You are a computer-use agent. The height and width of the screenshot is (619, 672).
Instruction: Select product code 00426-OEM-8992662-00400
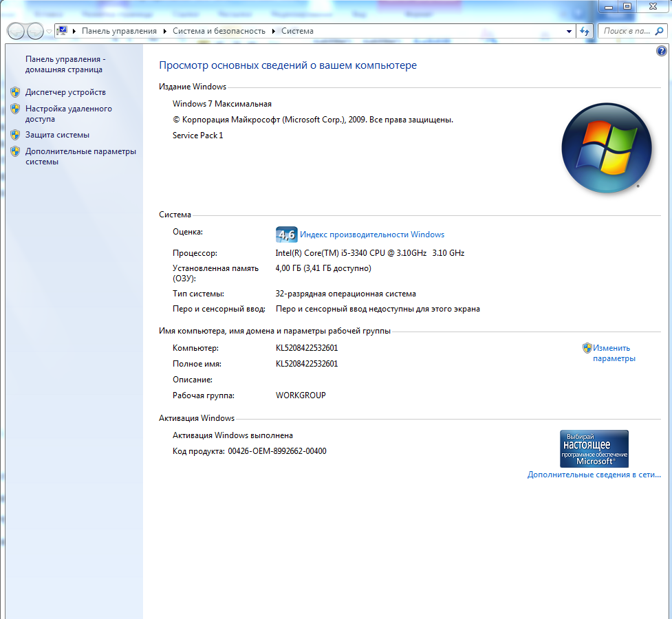(277, 451)
